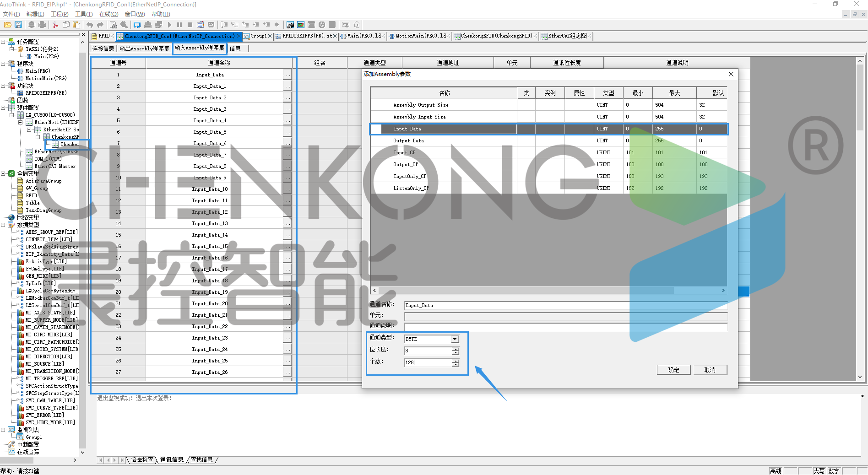Collapse the 监视列表 tree node

pos(3,430)
